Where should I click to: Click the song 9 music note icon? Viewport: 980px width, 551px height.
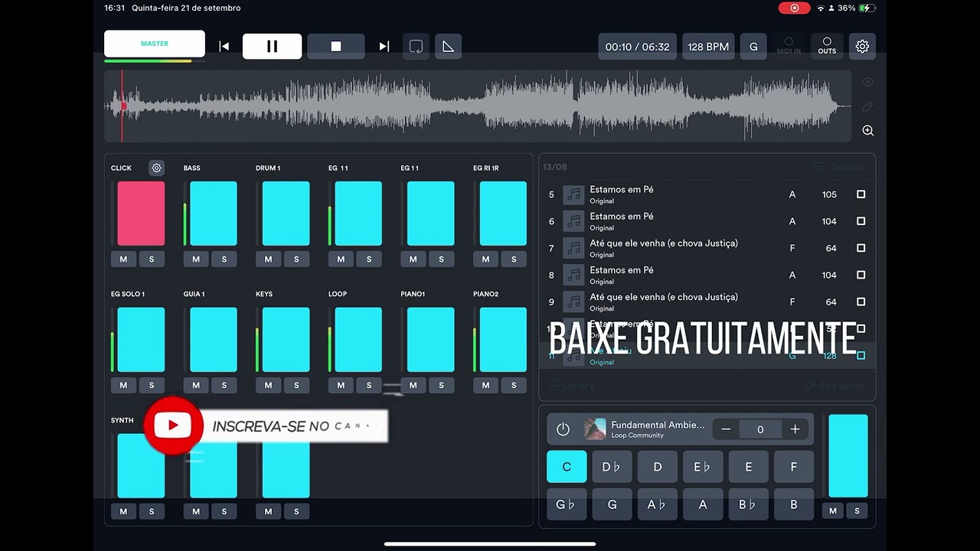[573, 302]
